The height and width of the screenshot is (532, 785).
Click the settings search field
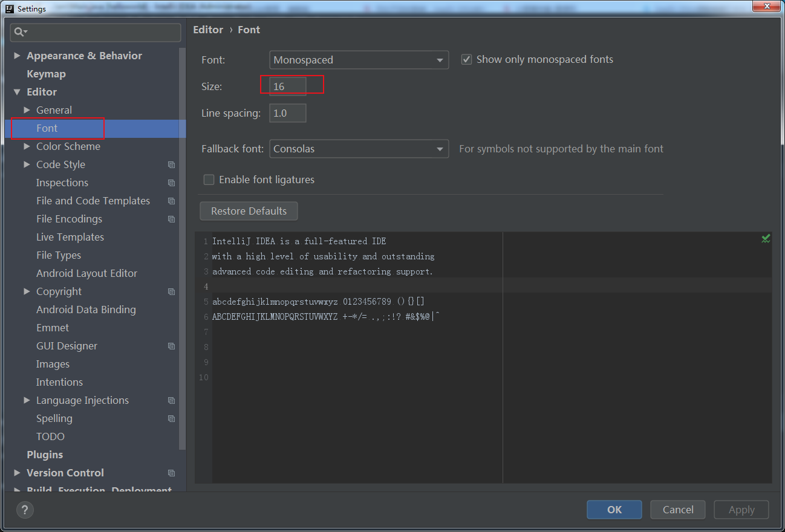pos(96,32)
